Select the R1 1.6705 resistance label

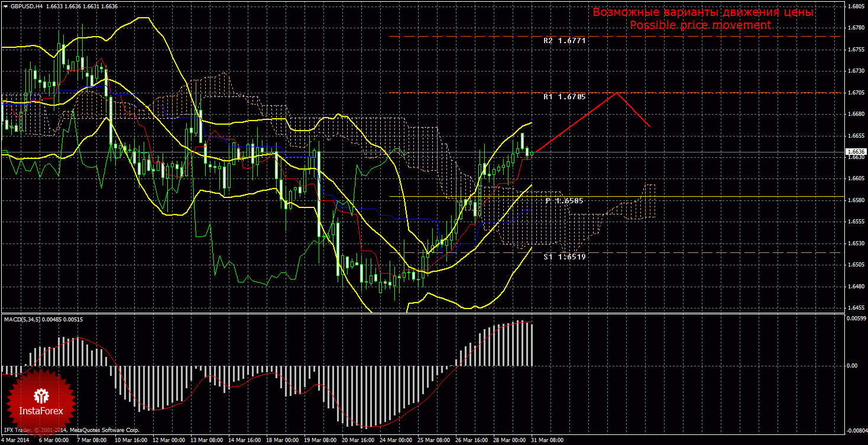(x=564, y=96)
